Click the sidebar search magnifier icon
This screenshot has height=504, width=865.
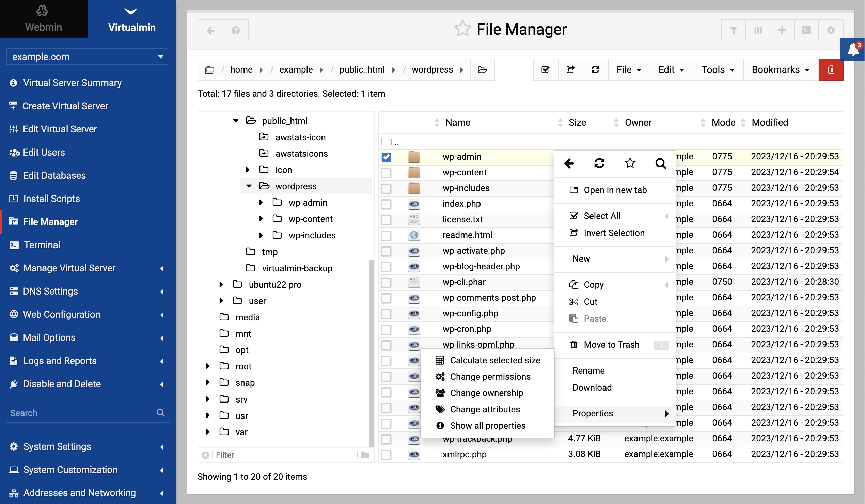(160, 413)
